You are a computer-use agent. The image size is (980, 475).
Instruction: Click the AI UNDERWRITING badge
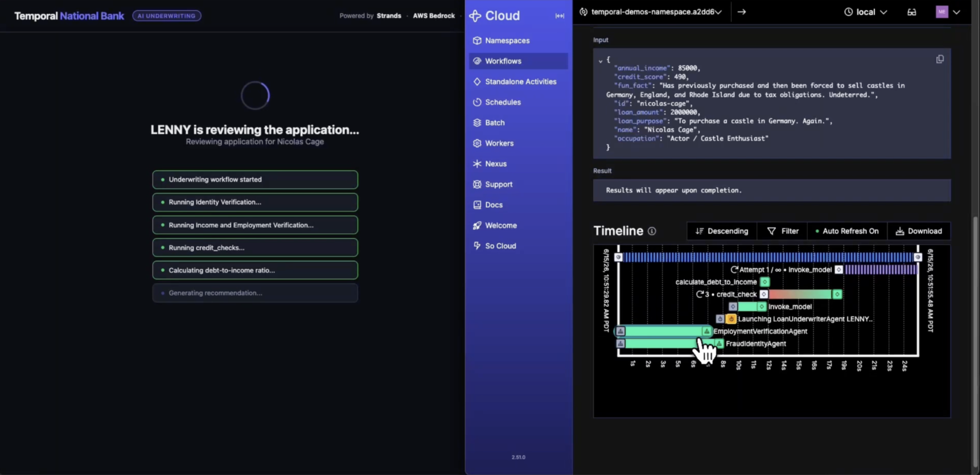pos(167,16)
